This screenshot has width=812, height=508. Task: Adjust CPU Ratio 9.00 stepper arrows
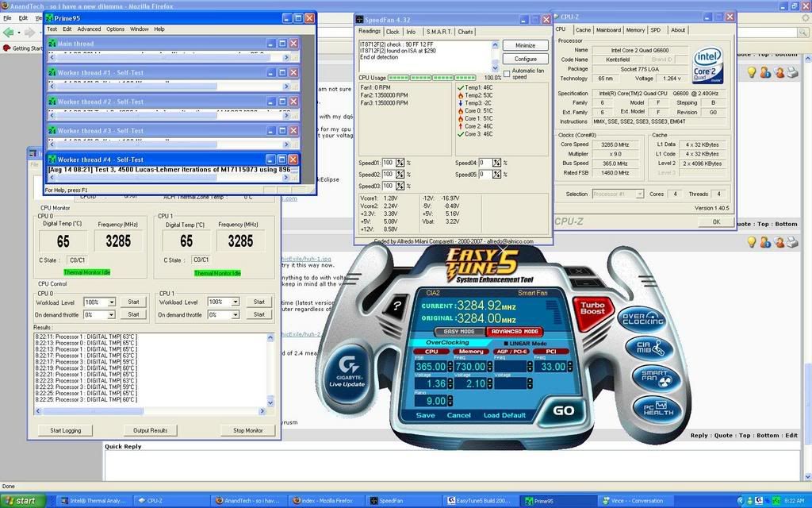(450, 401)
